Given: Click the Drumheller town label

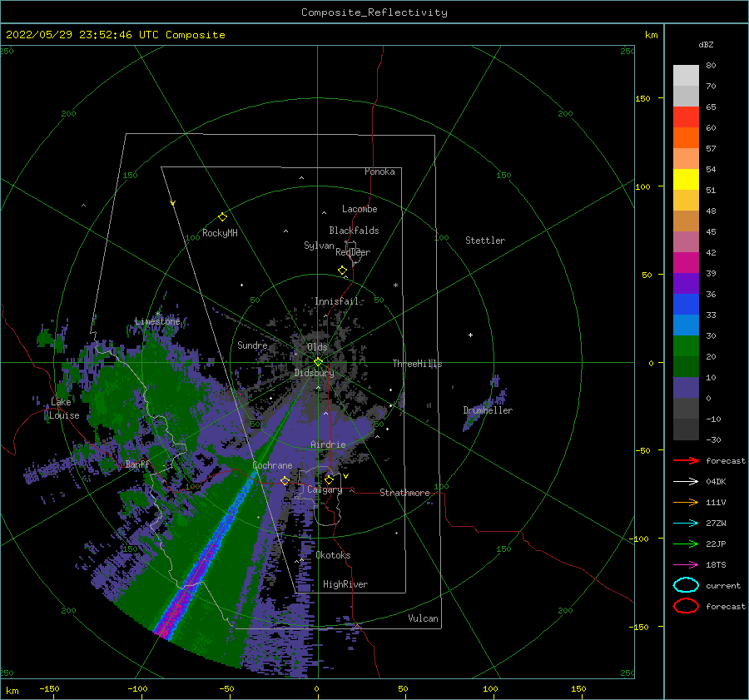Looking at the screenshot, I should (x=488, y=410).
